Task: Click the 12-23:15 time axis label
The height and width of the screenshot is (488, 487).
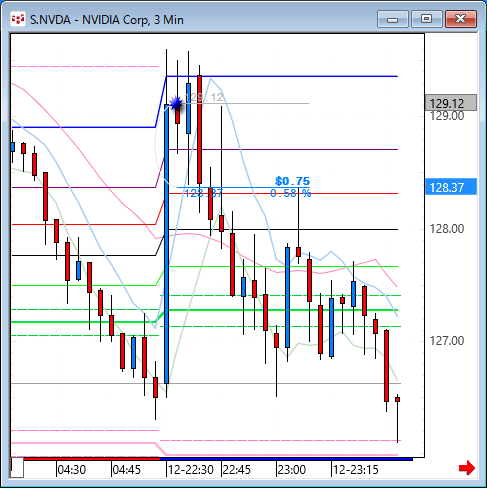Action: 356,470
